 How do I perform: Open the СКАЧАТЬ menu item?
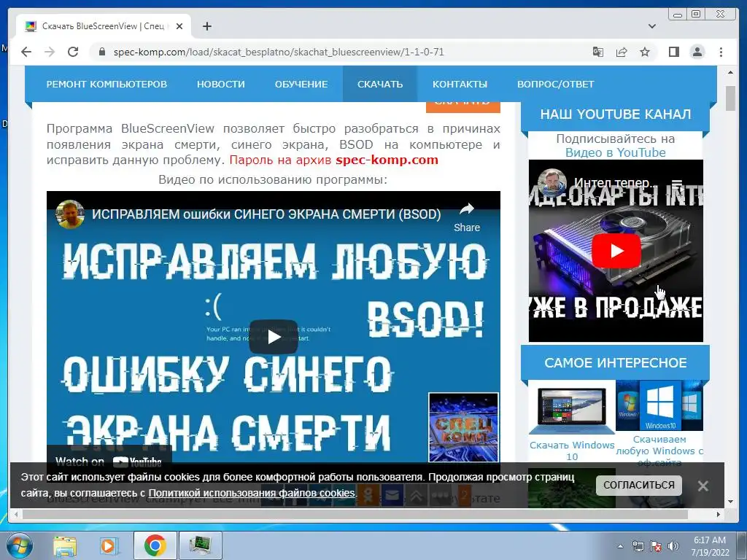click(x=379, y=85)
